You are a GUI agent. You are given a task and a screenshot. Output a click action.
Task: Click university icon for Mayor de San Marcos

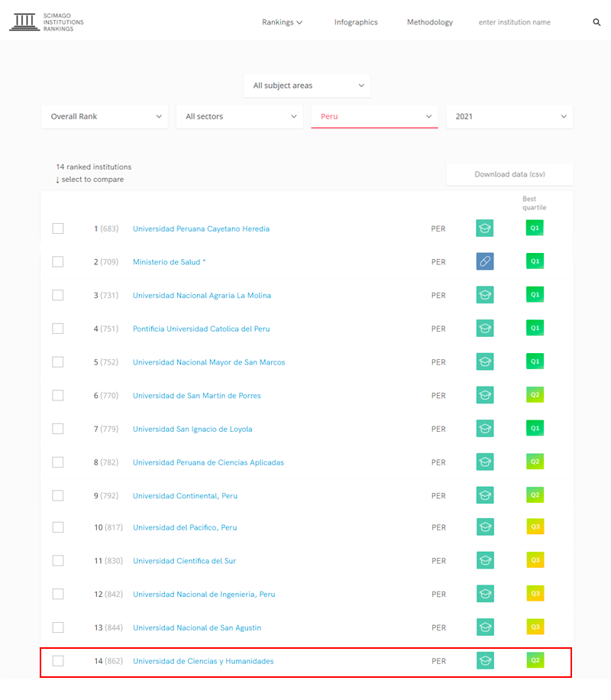(x=485, y=361)
